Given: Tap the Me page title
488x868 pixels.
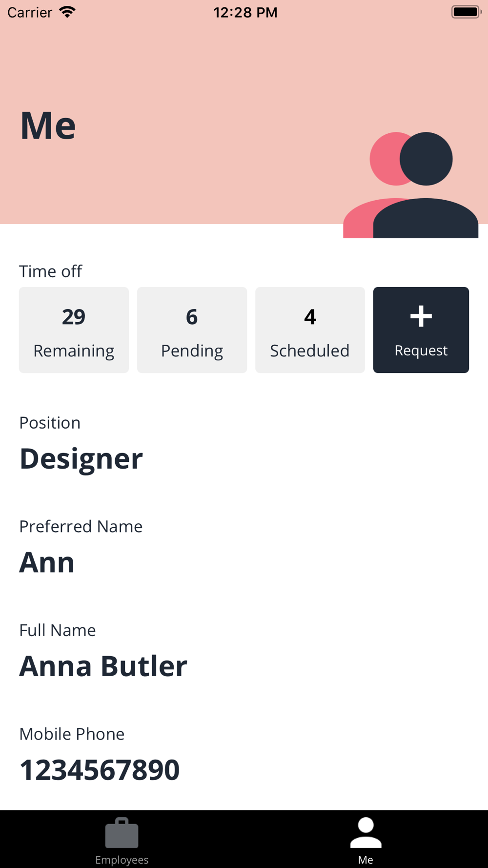Looking at the screenshot, I should (48, 126).
